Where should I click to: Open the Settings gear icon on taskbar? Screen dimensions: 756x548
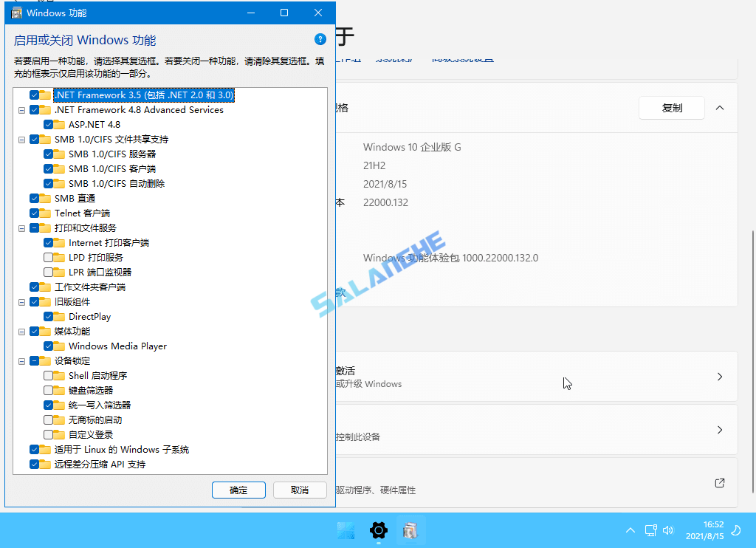379,530
